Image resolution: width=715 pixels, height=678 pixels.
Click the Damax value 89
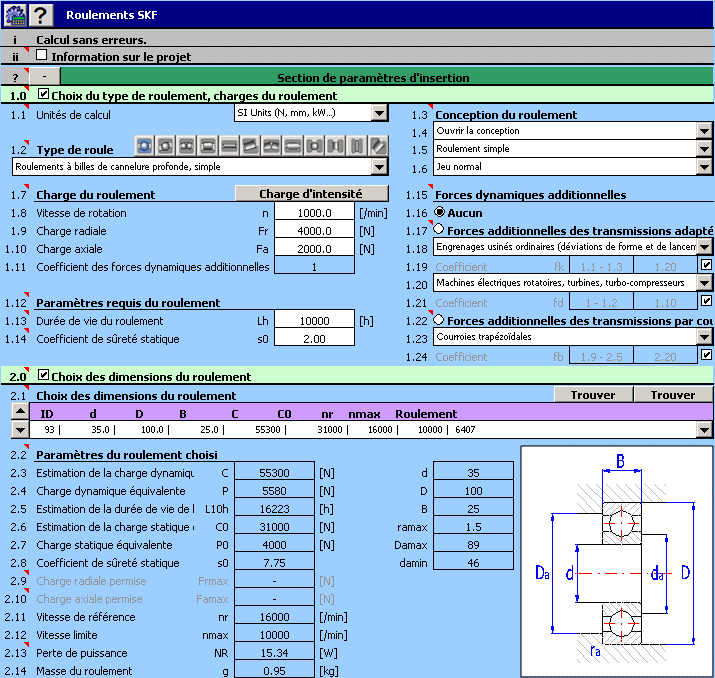pyautogui.click(x=473, y=545)
